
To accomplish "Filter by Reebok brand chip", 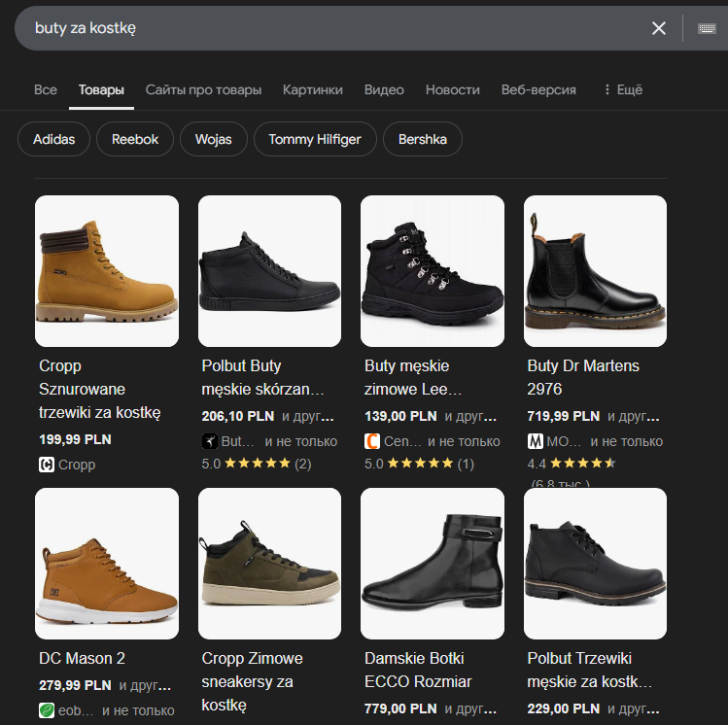I will click(x=135, y=139).
